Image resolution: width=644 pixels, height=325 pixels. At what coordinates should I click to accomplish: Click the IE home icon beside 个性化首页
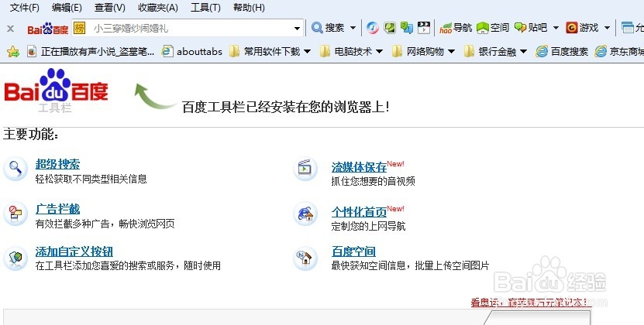[305, 214]
